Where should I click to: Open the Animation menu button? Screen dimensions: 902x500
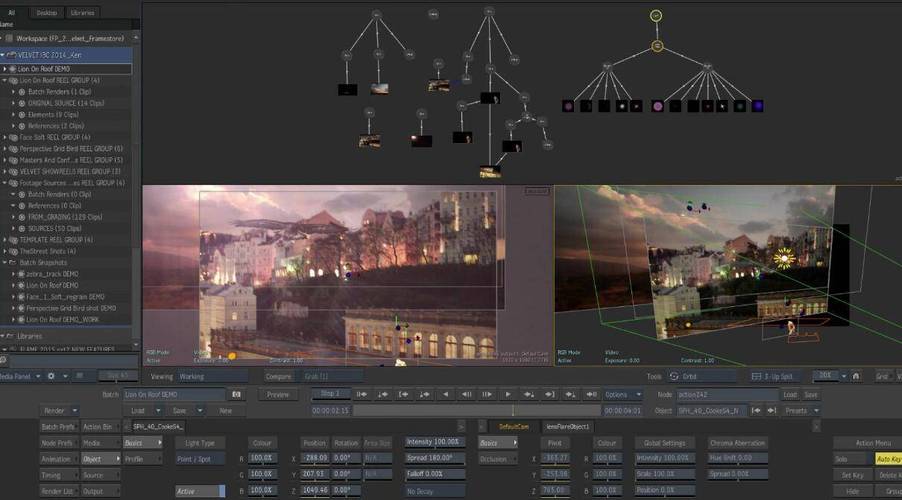coord(58,459)
